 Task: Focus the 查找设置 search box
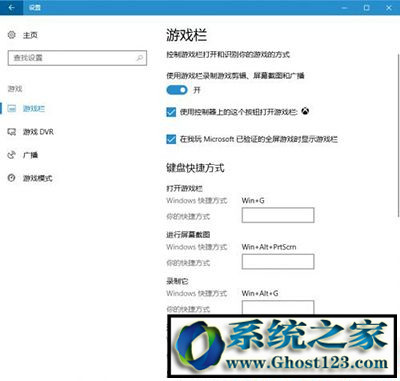pyautogui.click(x=77, y=58)
